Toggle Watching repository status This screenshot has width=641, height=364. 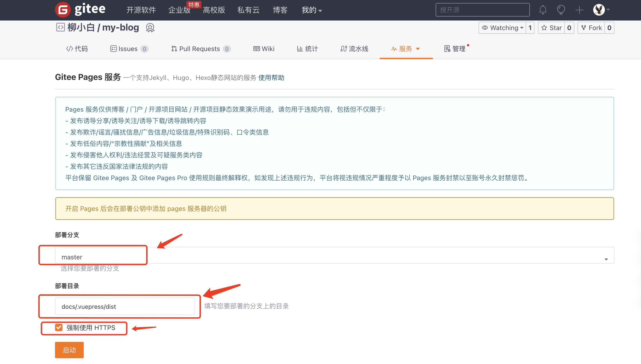click(x=502, y=28)
